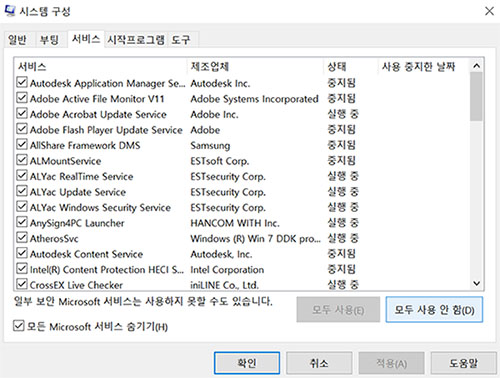500x378 pixels.
Task: Click the 적용(A) button
Action: 391,363
